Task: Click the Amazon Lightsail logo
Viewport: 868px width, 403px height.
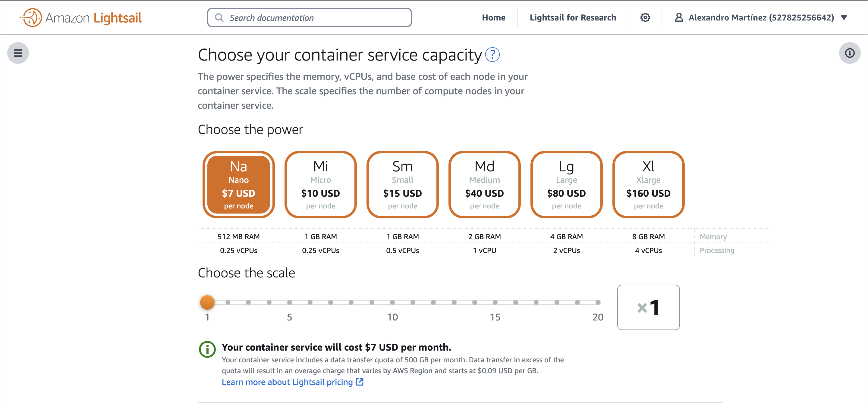Action: [81, 17]
